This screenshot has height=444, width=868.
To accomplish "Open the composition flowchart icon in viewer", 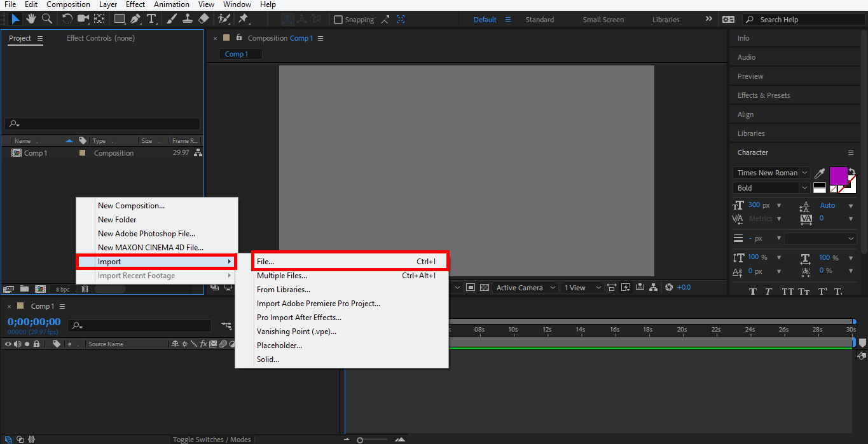I will click(x=653, y=288).
